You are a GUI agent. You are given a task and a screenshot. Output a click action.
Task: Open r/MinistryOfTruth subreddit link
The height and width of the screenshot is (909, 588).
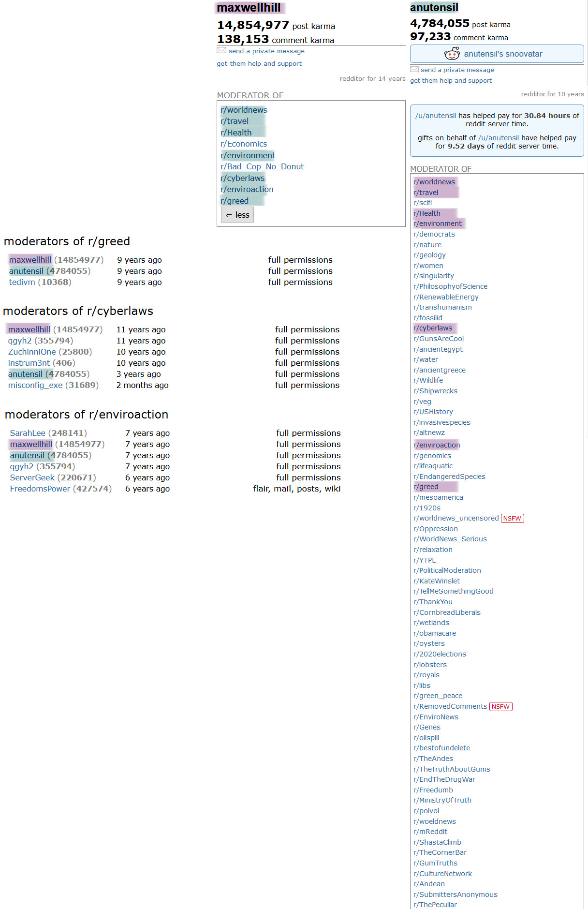click(x=442, y=800)
